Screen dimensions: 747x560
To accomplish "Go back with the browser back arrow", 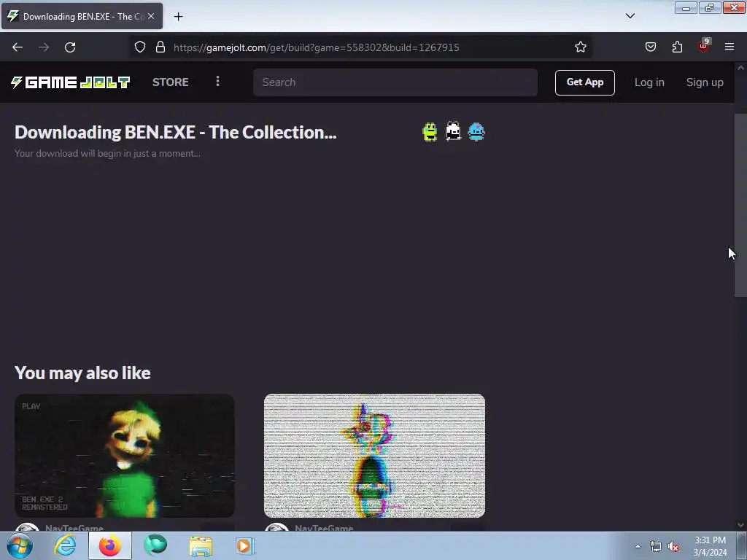I will click(x=18, y=47).
